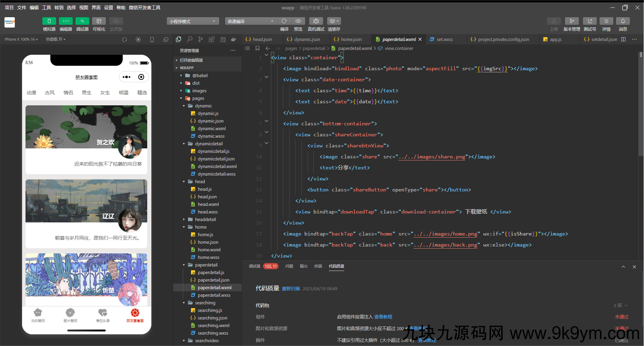The image size is (644, 346).
Task: Click the 编译 compile refresh icon
Action: click(284, 21)
